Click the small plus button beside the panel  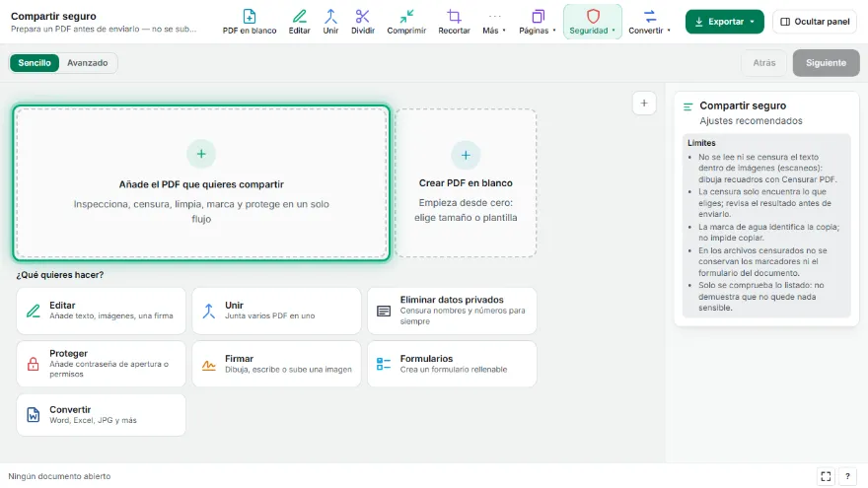coord(644,103)
